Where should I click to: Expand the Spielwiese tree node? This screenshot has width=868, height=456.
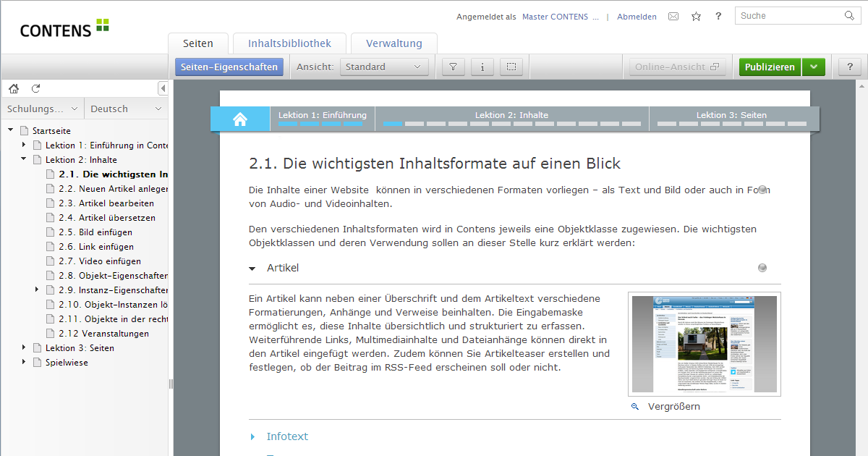[x=24, y=363]
